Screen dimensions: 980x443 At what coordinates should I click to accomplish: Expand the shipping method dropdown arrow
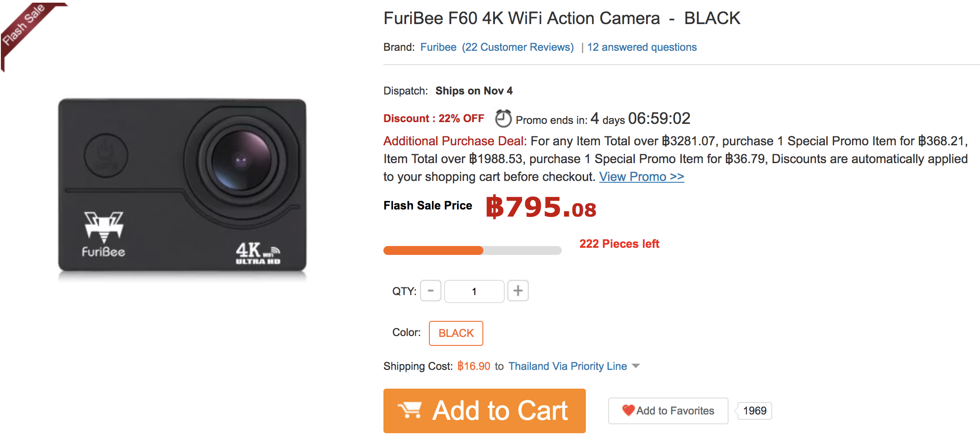pyautogui.click(x=636, y=366)
